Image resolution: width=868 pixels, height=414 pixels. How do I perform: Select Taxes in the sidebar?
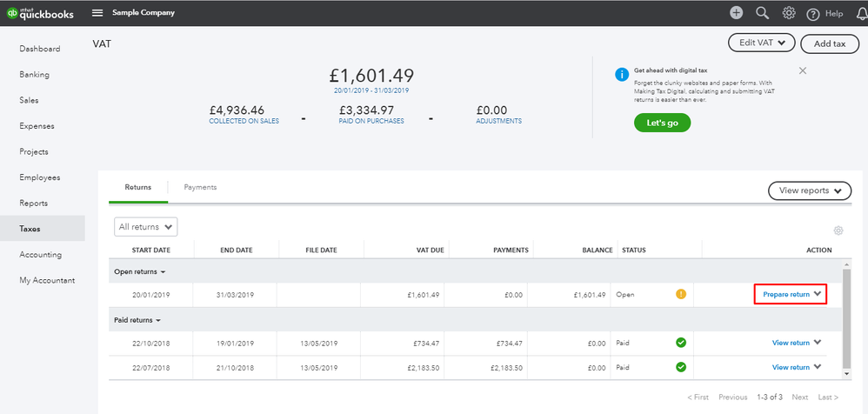(30, 229)
